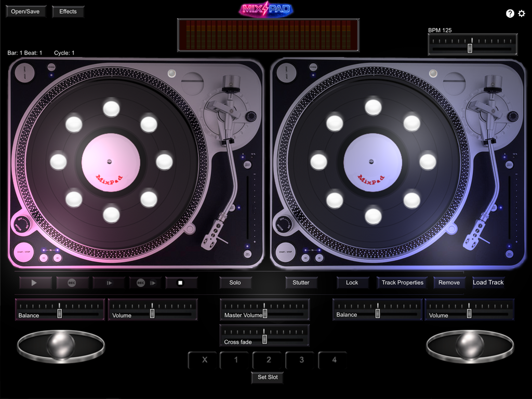Viewport: 532px width, 399px height.
Task: Tap the top sample pad on left turntable
Action: (x=111, y=109)
